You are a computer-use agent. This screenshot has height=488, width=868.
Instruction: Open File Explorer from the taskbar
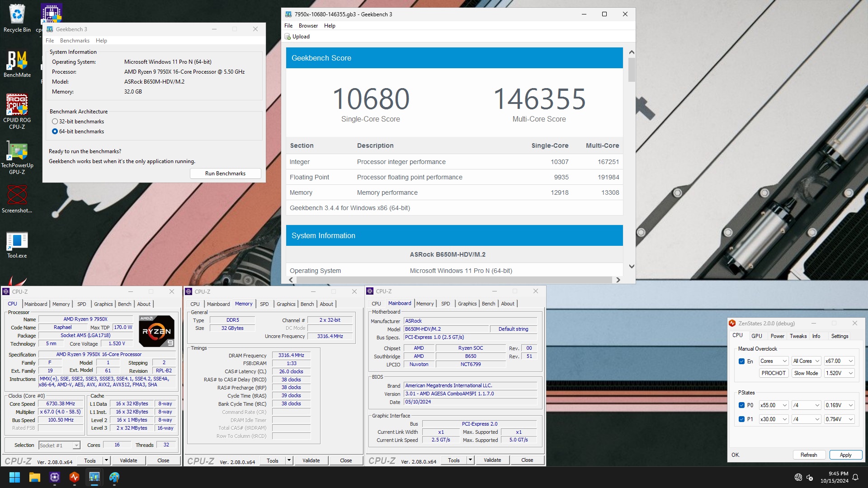click(35, 477)
